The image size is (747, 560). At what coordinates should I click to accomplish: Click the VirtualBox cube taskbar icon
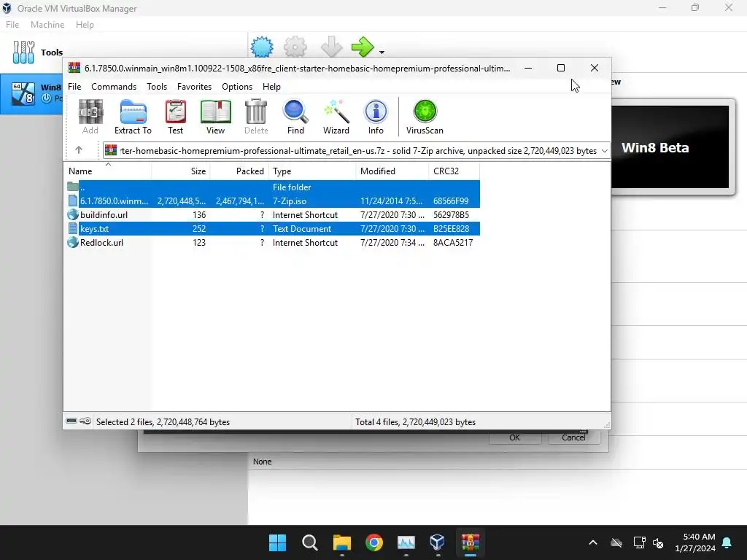(438, 542)
